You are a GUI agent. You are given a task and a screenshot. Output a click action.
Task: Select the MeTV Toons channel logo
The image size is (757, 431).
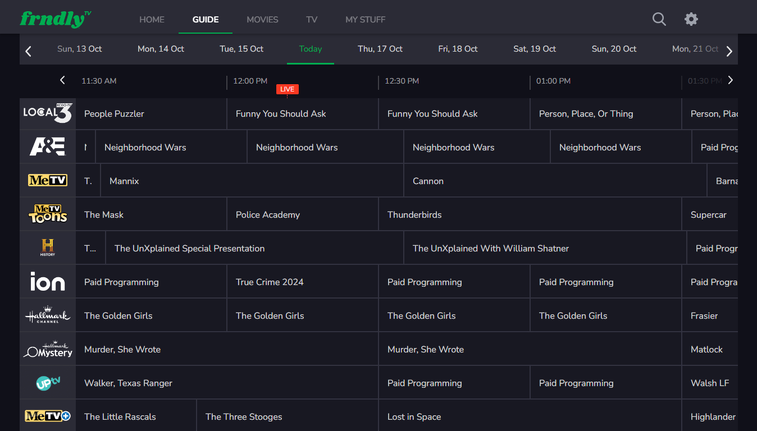[48, 214]
